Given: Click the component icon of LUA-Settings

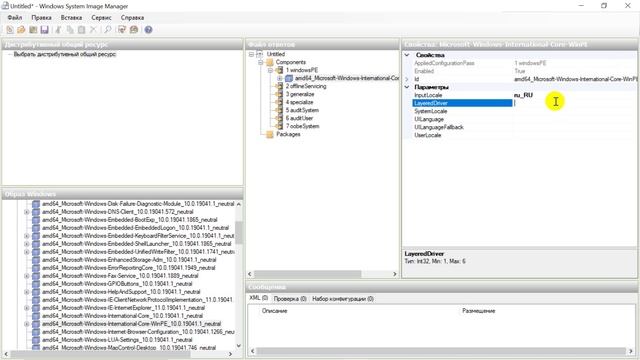Looking at the screenshot, I should (36, 340).
